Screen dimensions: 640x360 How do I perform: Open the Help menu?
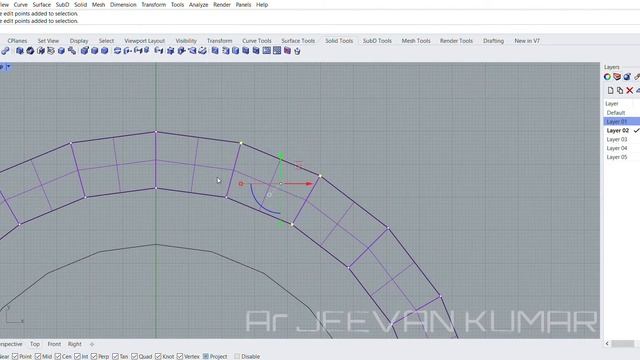click(x=262, y=5)
